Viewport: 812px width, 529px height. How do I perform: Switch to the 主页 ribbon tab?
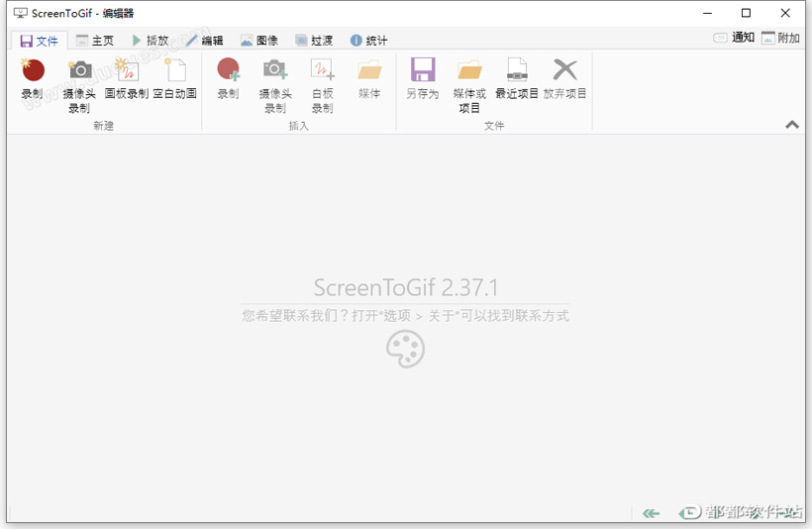click(x=95, y=41)
